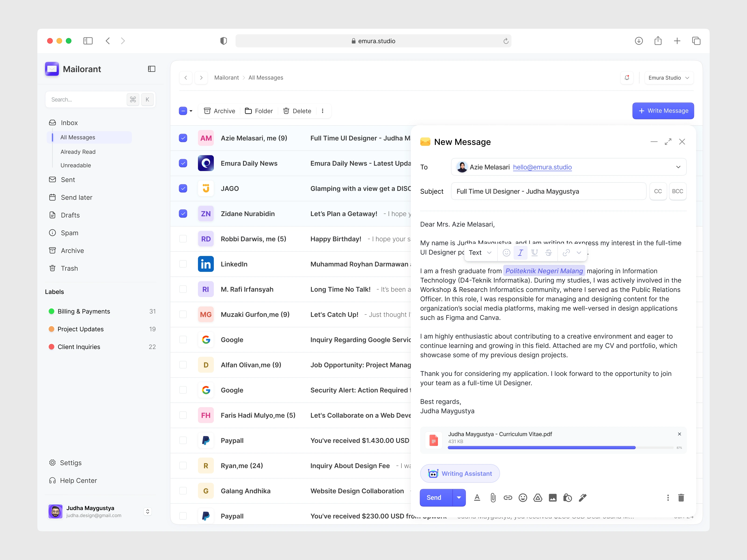Click the Write Message button
This screenshot has height=560, width=747.
click(x=663, y=111)
